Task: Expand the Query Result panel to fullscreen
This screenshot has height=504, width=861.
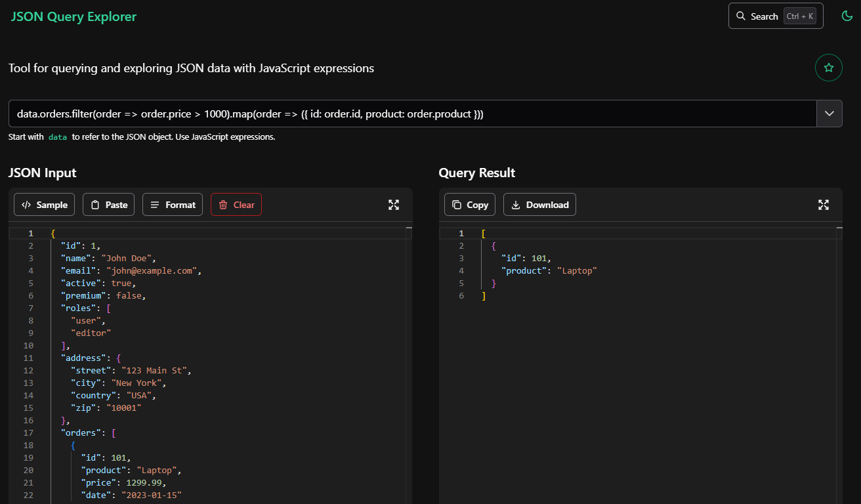Action: tap(824, 205)
